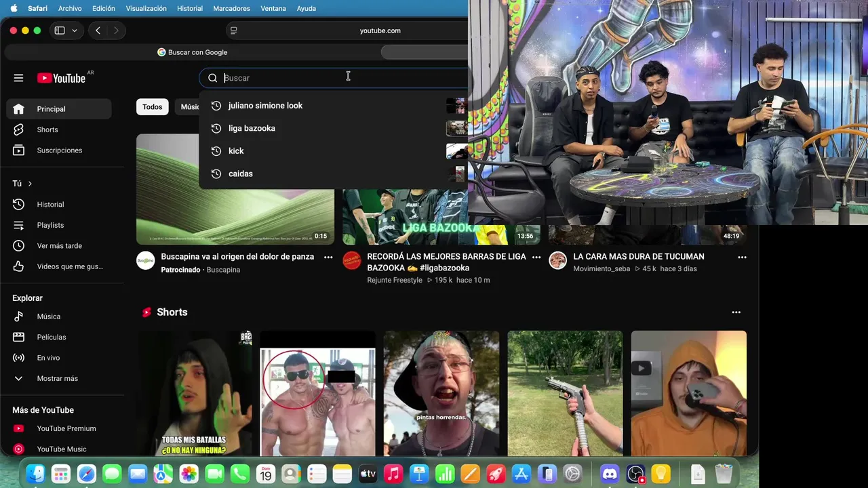Open Movimiento_seba channel avatar
868x488 pixels.
point(557,260)
